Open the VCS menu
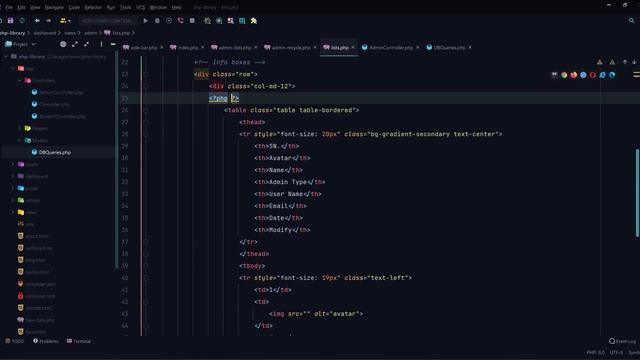 (x=141, y=7)
